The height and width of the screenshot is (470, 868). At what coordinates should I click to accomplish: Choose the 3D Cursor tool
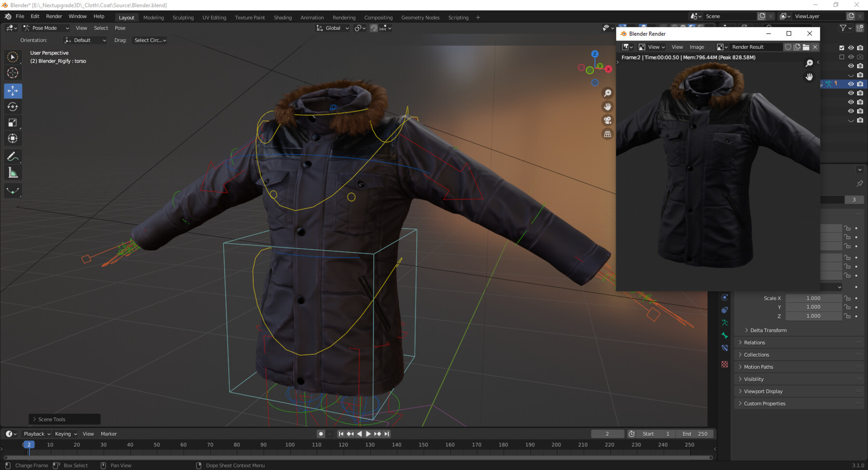point(13,73)
